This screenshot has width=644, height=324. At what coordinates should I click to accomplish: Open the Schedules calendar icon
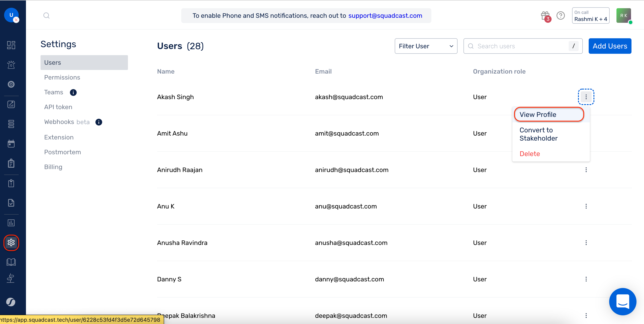[11, 144]
